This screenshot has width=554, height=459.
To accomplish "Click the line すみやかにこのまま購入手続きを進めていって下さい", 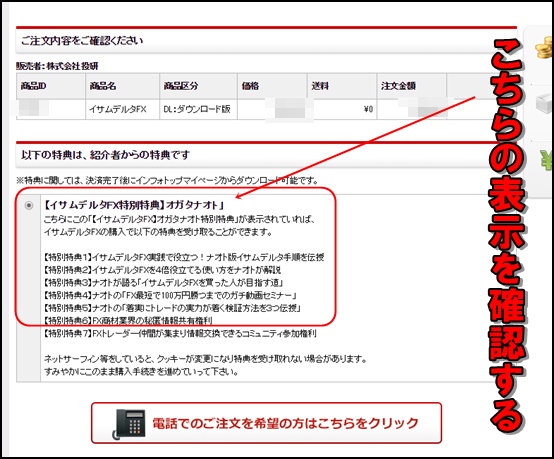I will 141,372.
